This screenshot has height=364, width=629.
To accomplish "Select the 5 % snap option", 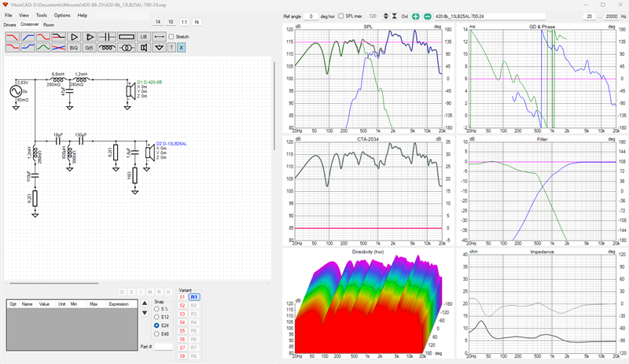I will pyautogui.click(x=156, y=309).
